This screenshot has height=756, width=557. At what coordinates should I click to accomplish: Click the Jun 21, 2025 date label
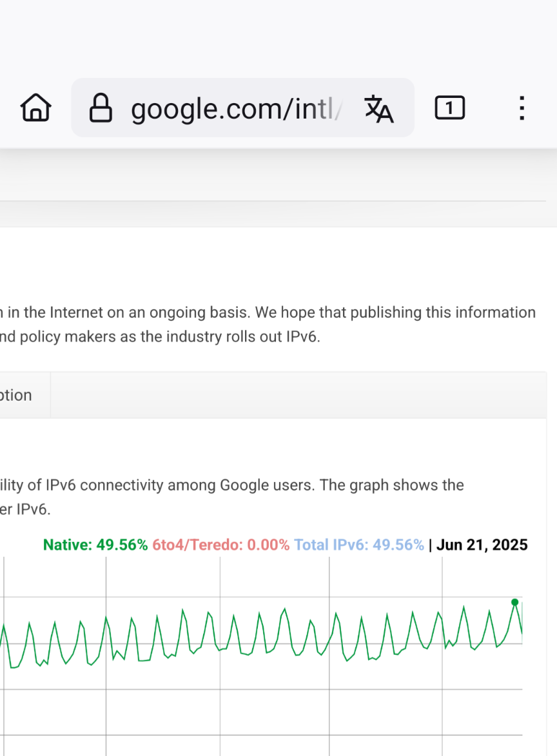pyautogui.click(x=482, y=545)
